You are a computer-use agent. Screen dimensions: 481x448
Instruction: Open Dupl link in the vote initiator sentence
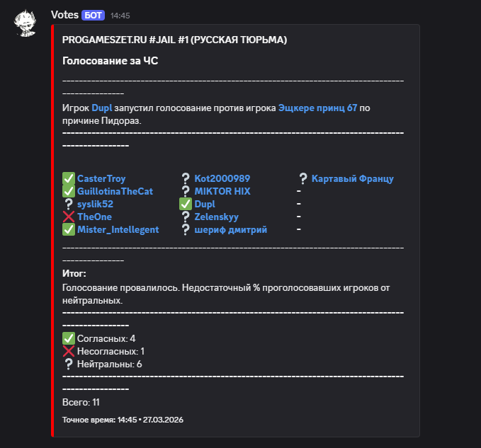pos(102,108)
